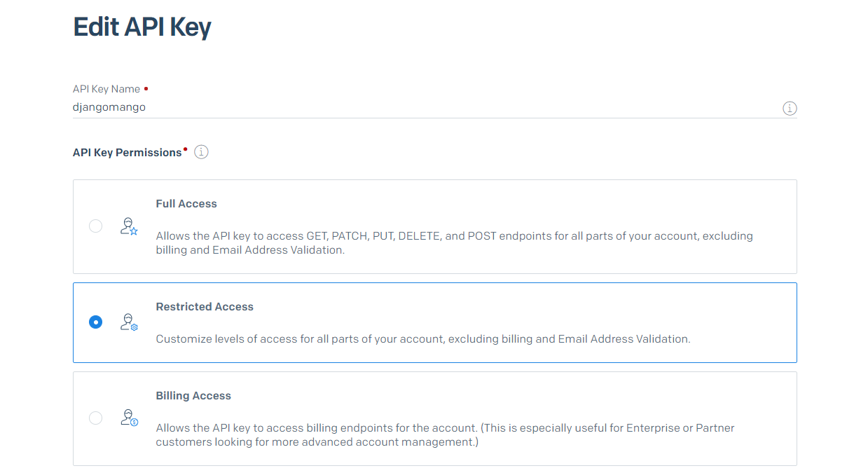Image resolution: width=868 pixels, height=473 pixels.
Task: Open the info tooltip beside API Key Permissions
Action: pos(201,152)
